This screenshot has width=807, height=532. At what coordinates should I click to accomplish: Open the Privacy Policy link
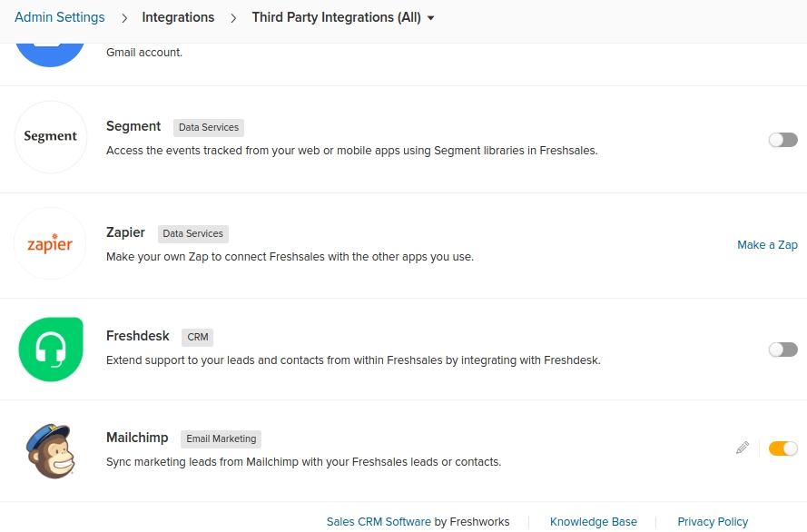coord(713,522)
